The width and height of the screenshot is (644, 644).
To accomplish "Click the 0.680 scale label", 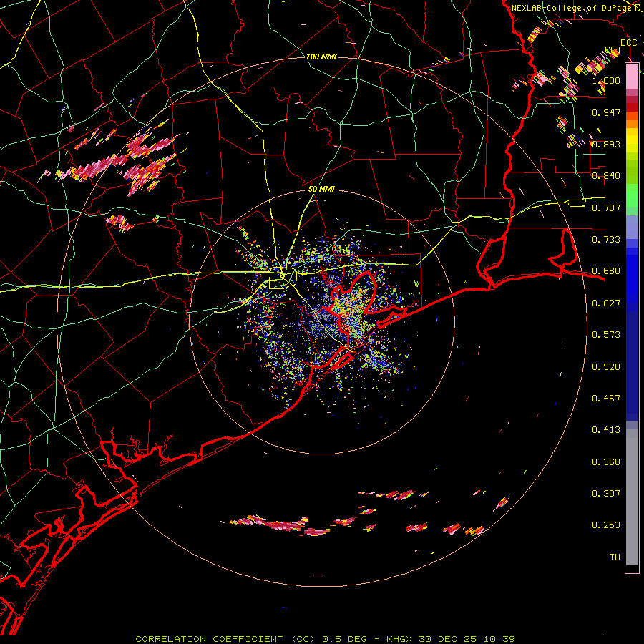I will tap(606, 271).
